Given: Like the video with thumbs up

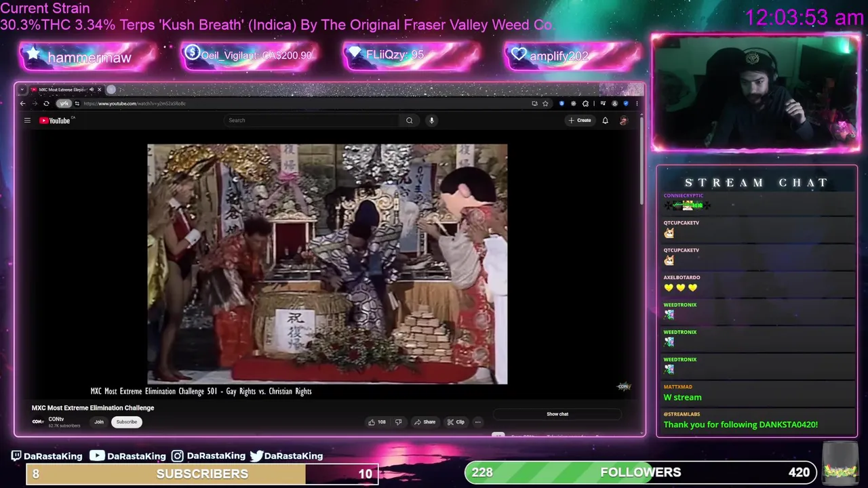Looking at the screenshot, I should click(x=376, y=422).
